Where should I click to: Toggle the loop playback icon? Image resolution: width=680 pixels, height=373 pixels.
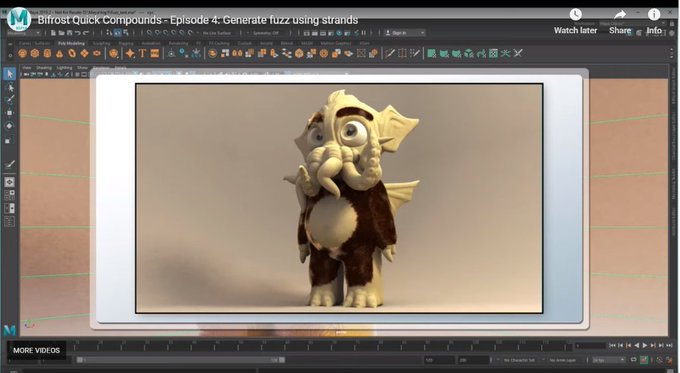[x=634, y=360]
